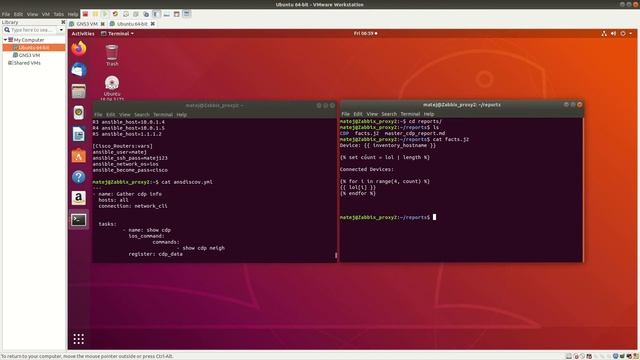Image resolution: width=640 pixels, height=360 pixels.
Task: Open the VMware Help menu
Action: point(73,14)
